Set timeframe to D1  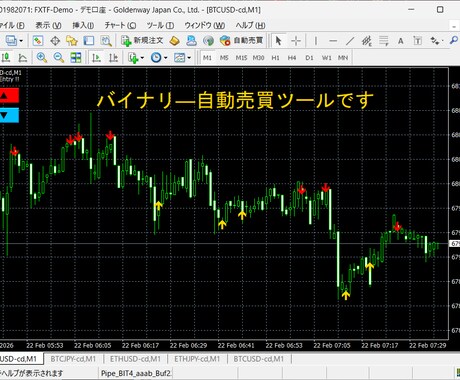(x=309, y=58)
